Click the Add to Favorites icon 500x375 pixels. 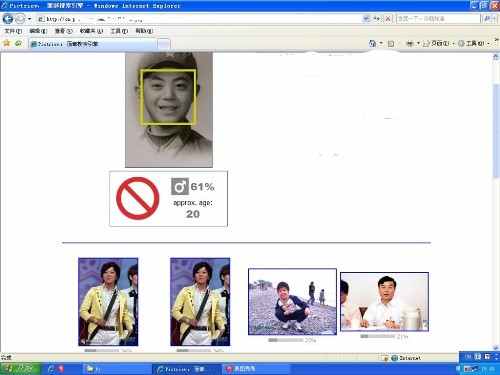pos(18,43)
